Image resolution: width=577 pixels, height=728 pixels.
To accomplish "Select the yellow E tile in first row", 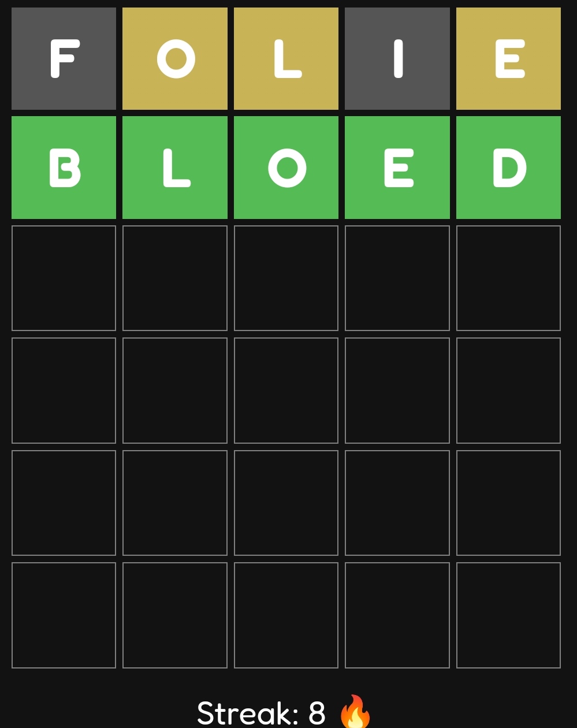I will pyautogui.click(x=508, y=58).
